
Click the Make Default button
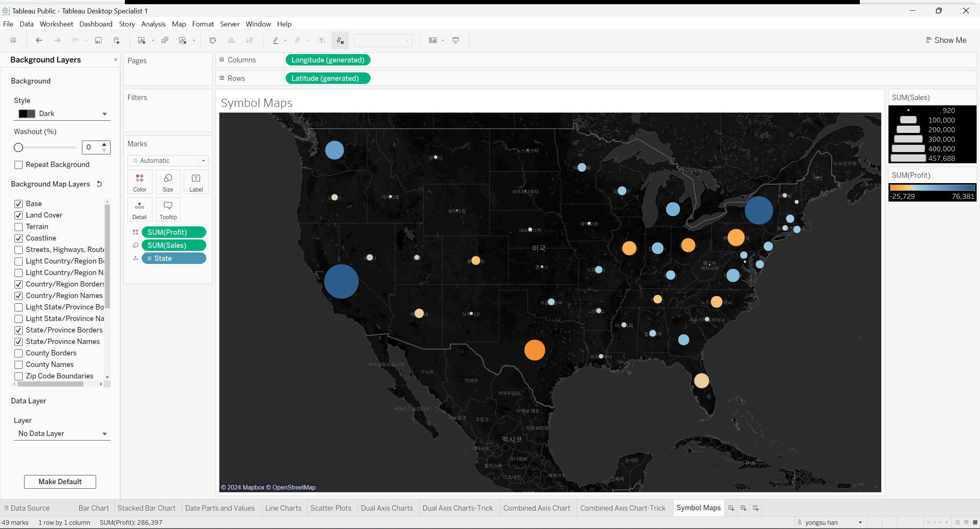[60, 482]
